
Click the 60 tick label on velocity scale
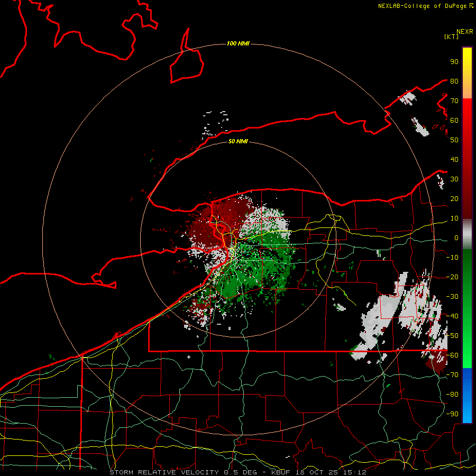tap(454, 120)
